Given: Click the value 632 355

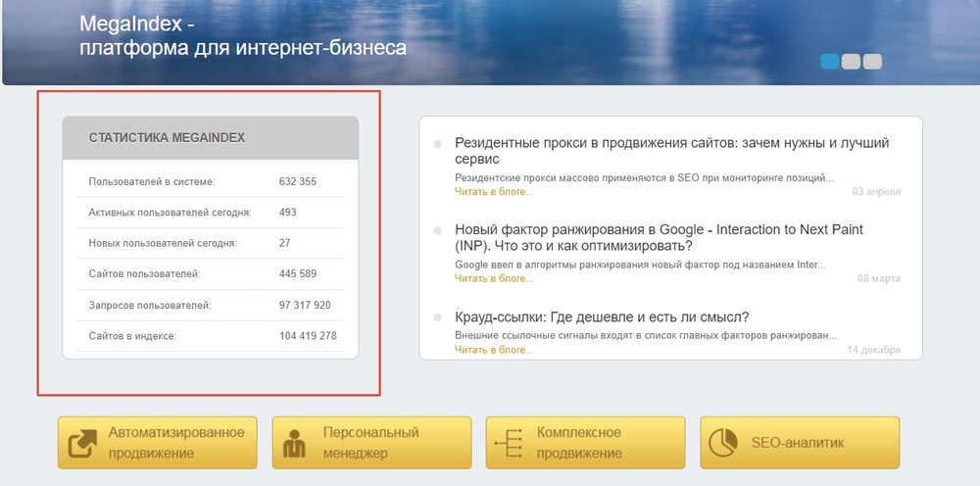Looking at the screenshot, I should coord(298,182).
